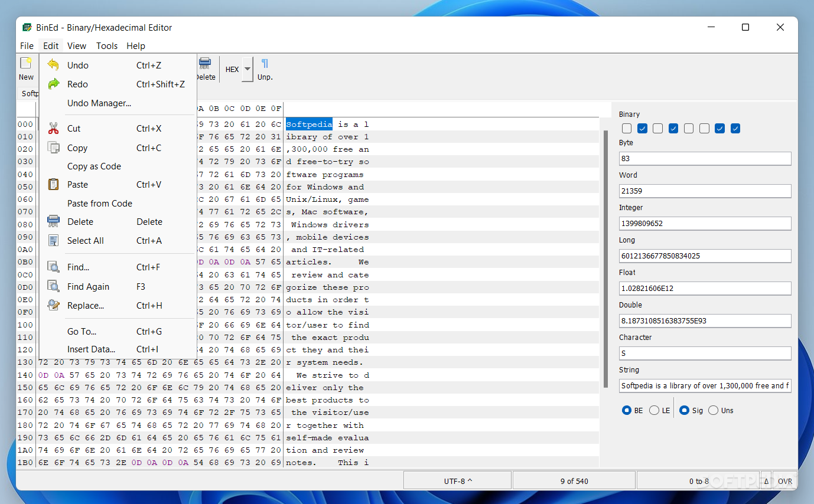Image resolution: width=814 pixels, height=504 pixels.
Task: Click the HEX code type button
Action: tap(232, 69)
